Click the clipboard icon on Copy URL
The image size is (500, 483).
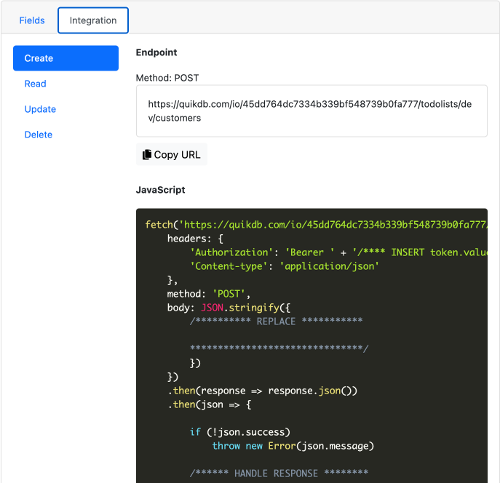[147, 155]
